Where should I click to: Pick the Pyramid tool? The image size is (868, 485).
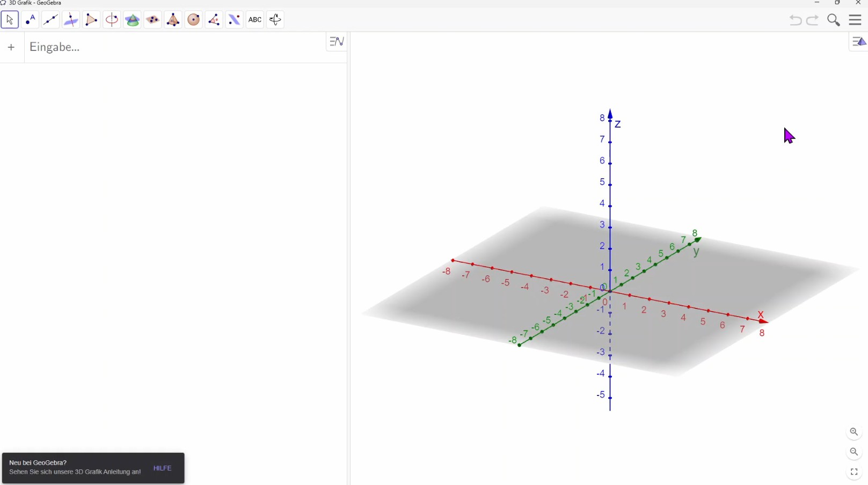point(173,20)
